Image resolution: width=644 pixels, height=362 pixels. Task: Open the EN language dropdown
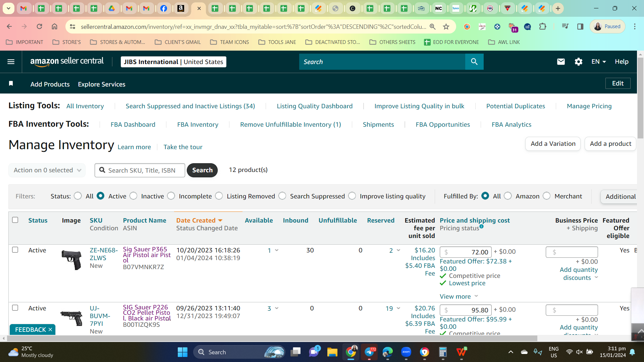pyautogui.click(x=599, y=62)
